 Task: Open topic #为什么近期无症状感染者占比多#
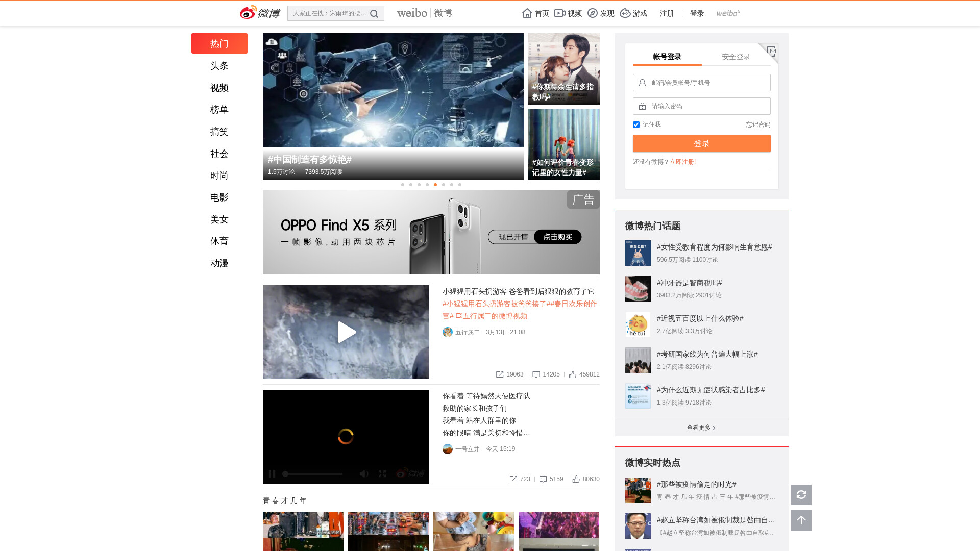click(710, 390)
